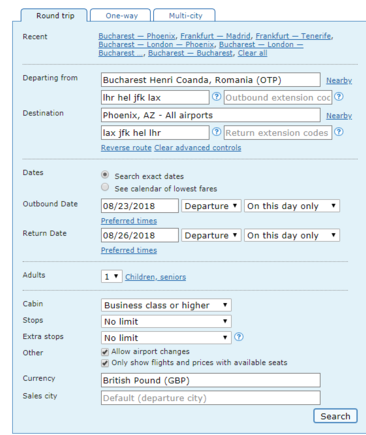Click the Children, seniors link
This screenshot has width=366, height=435.
click(155, 277)
